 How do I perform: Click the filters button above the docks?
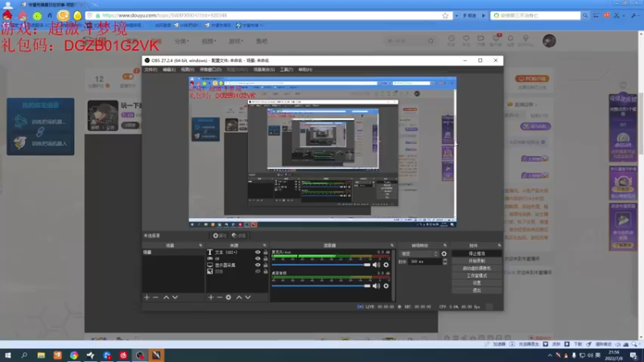tap(238, 236)
